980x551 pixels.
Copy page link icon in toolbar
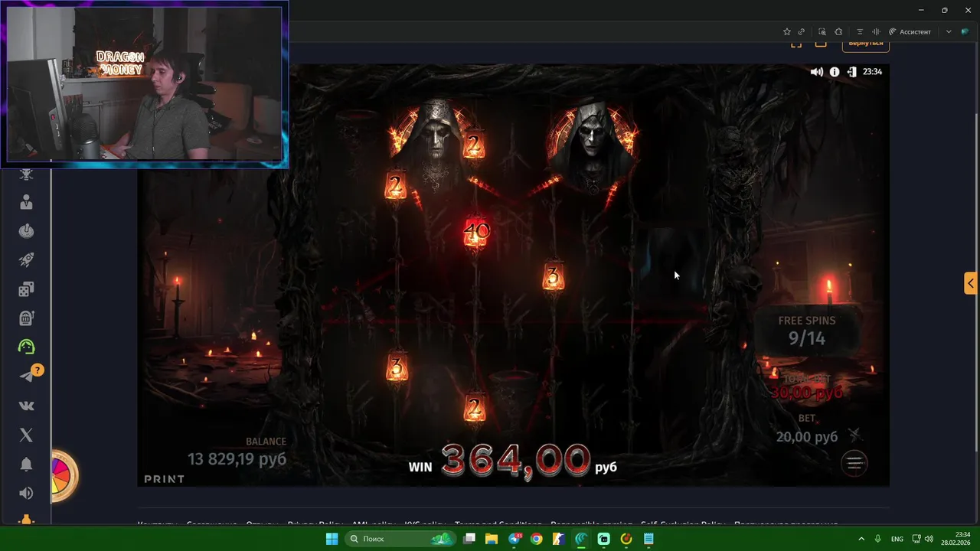pyautogui.click(x=802, y=32)
